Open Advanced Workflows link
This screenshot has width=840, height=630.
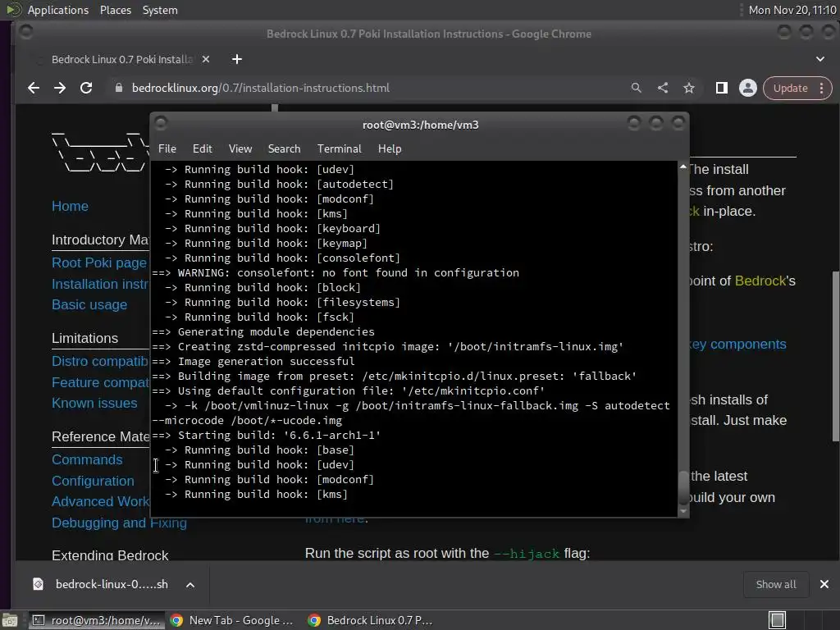tap(101, 502)
